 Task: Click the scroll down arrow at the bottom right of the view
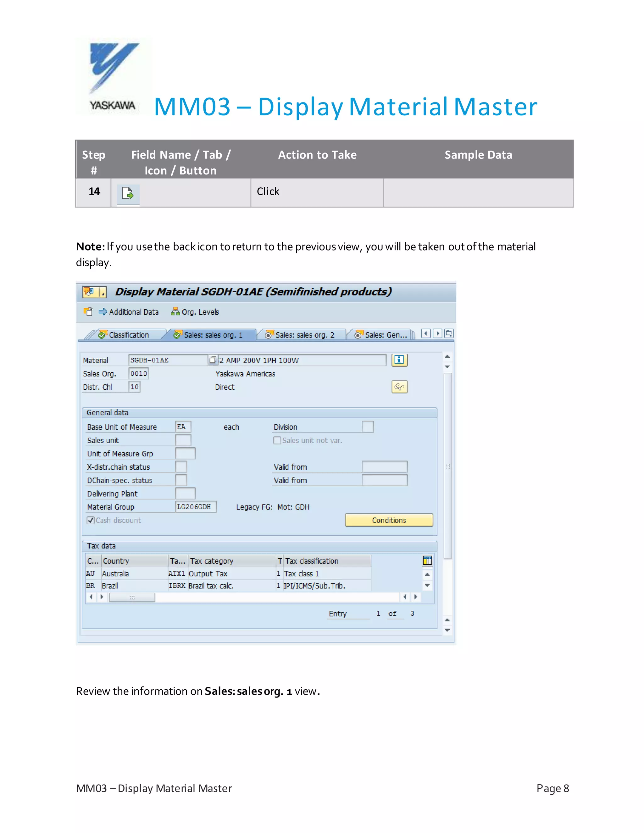[x=447, y=631]
